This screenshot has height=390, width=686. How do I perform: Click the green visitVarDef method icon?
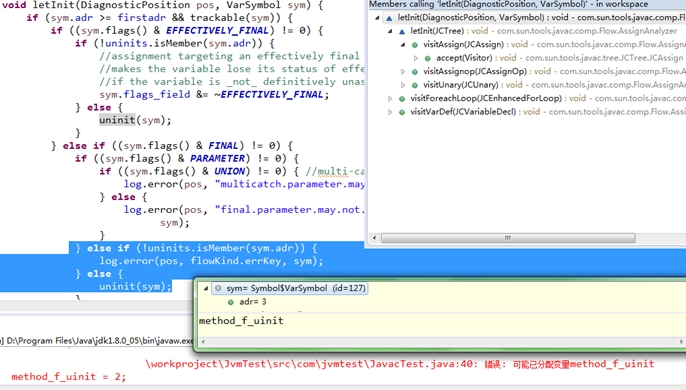[x=402, y=112]
